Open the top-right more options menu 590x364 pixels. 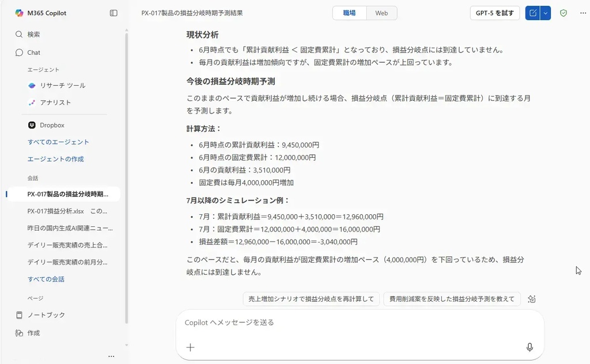coord(583,13)
